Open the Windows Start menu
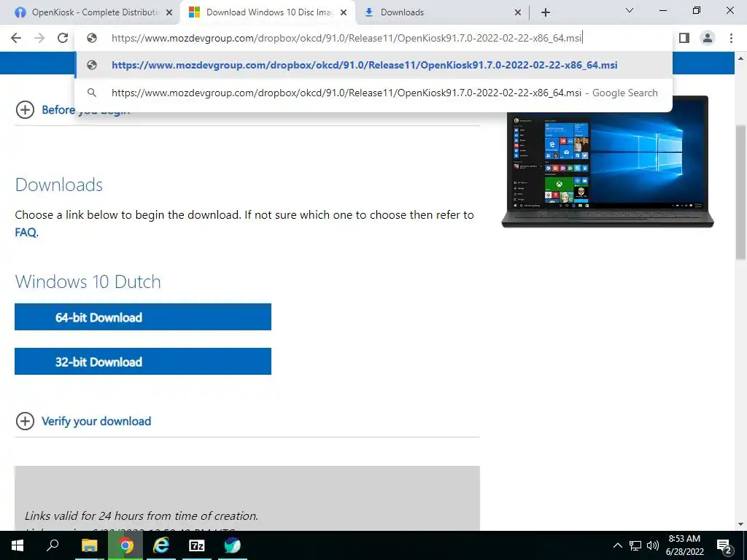Viewport: 747px width, 560px height. point(18,545)
